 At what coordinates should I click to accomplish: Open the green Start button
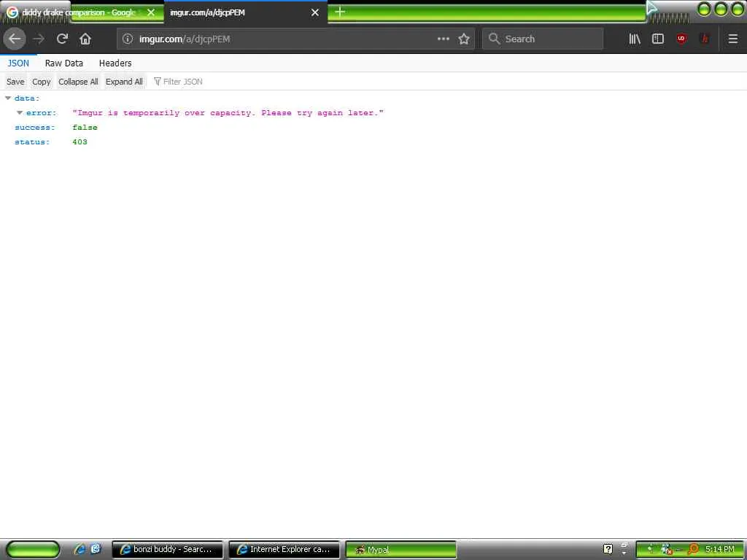[x=33, y=549]
